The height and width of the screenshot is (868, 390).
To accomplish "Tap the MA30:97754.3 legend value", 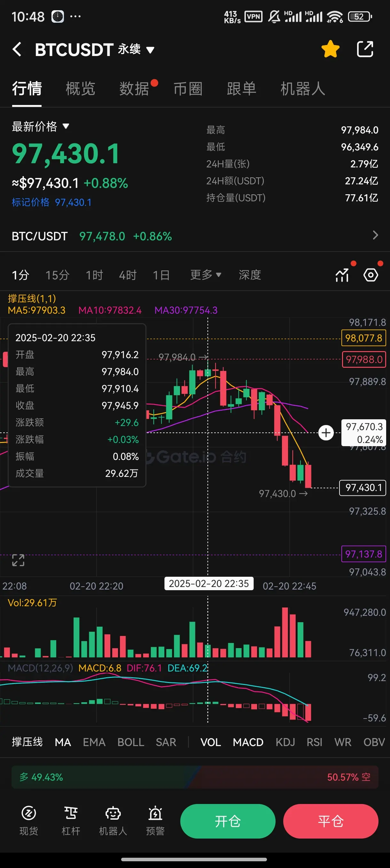I will pyautogui.click(x=186, y=310).
